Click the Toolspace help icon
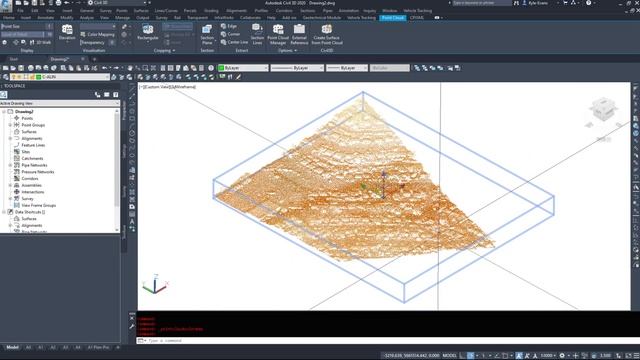Image resolution: width=640 pixels, height=360 pixels. pos(116,95)
